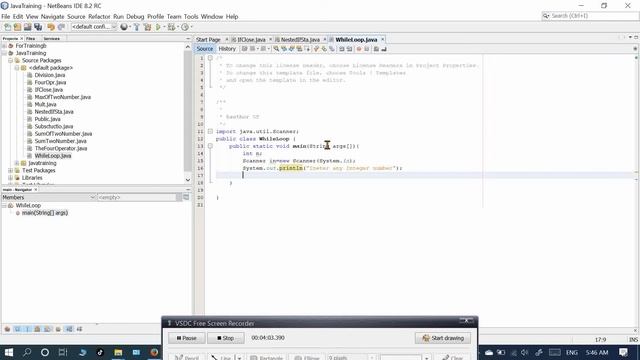640x360 pixels.
Task: Select FourOpr.java in project tree
Action: (50, 82)
